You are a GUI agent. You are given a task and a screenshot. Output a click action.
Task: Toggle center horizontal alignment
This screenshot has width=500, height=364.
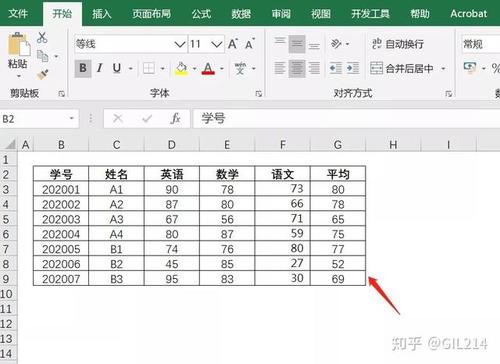pos(297,68)
